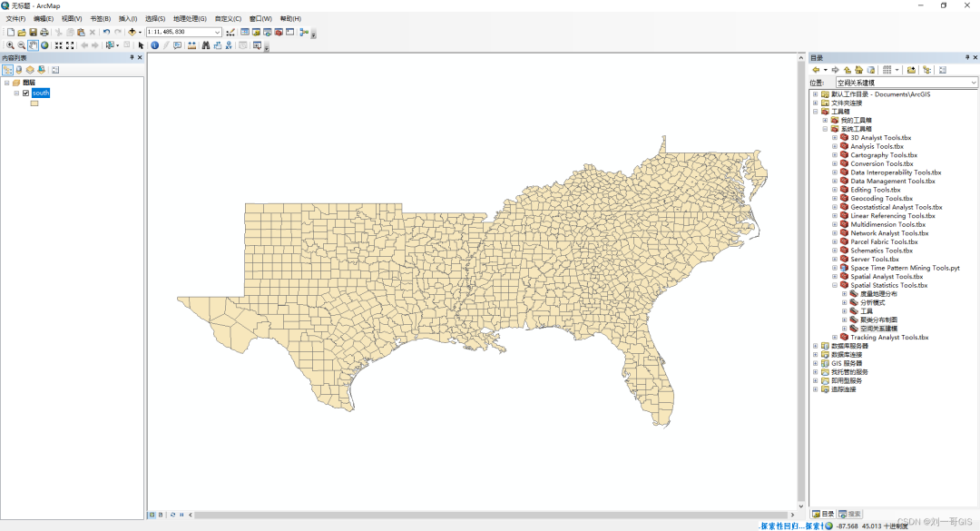Click Connect To Folder in Catalog
This screenshot has width=980, height=531.
point(911,70)
